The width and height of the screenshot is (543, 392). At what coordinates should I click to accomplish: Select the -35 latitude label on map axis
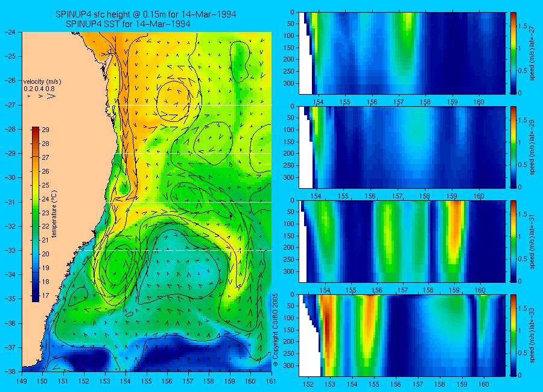(11, 299)
